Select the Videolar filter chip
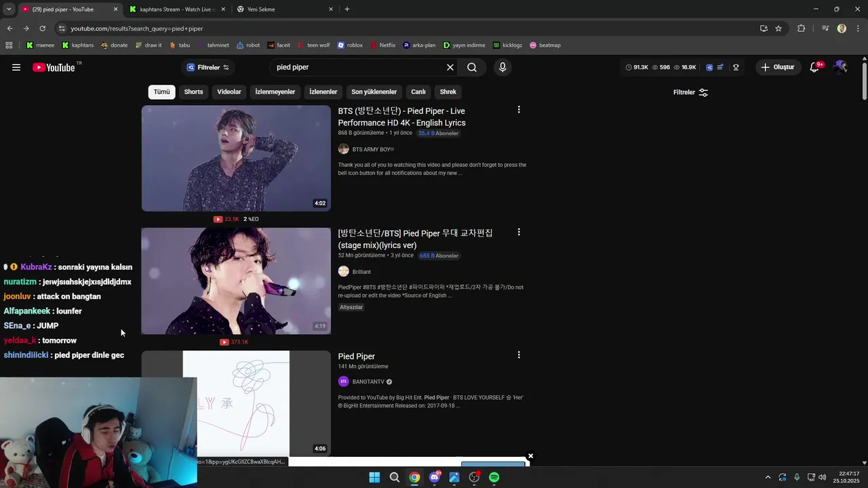868x488 pixels. click(x=229, y=91)
